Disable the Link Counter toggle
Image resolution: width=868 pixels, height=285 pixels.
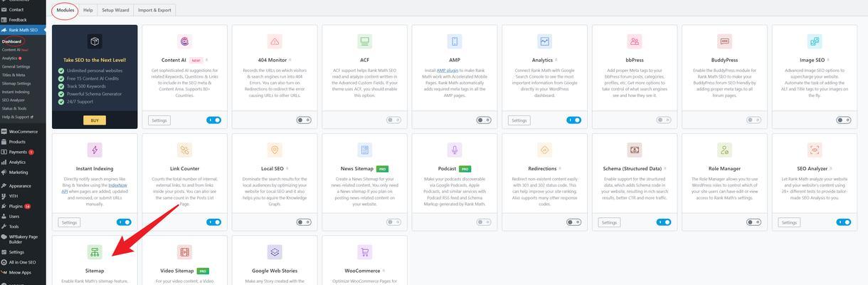click(213, 222)
